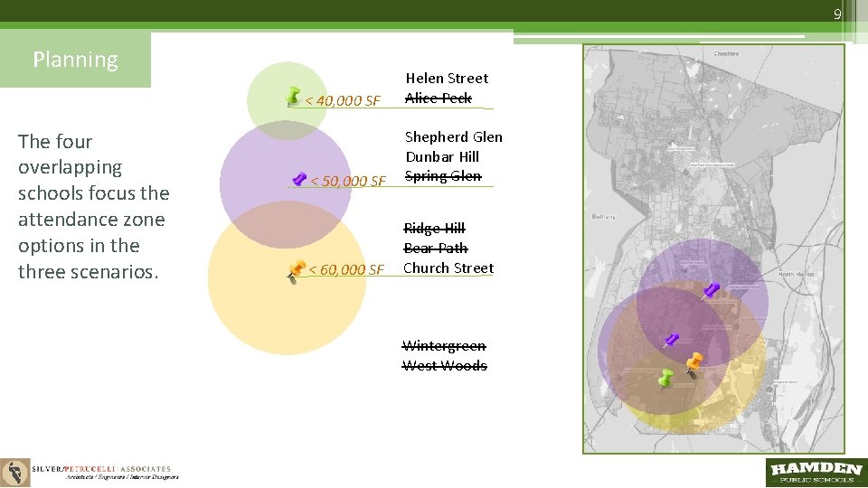Click the North Haven label on the map

coord(796,274)
